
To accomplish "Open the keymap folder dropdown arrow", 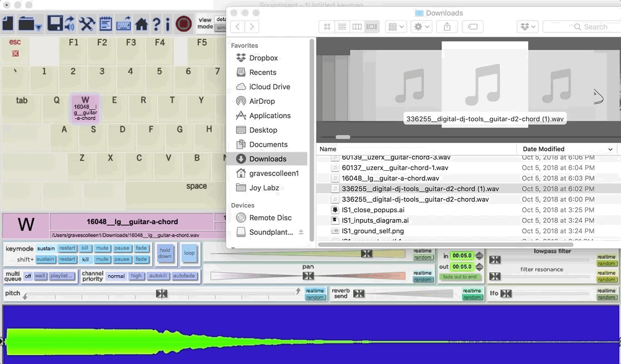I will (x=38, y=28).
